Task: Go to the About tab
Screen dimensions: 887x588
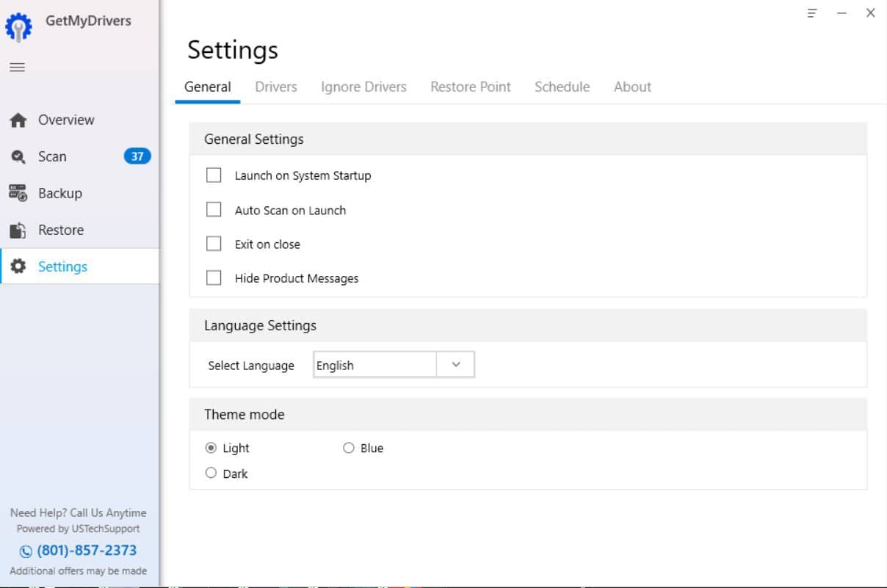Action: 633,87
